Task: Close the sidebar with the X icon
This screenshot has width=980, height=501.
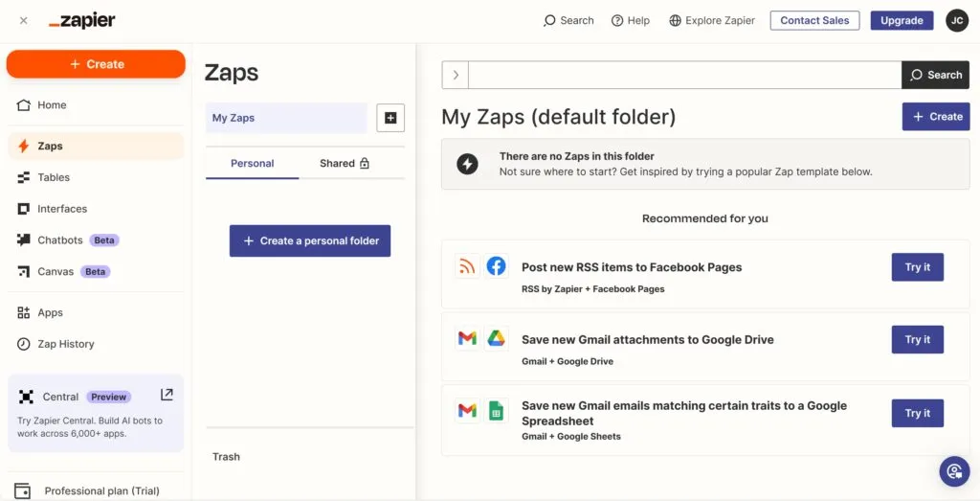Action: tap(24, 21)
